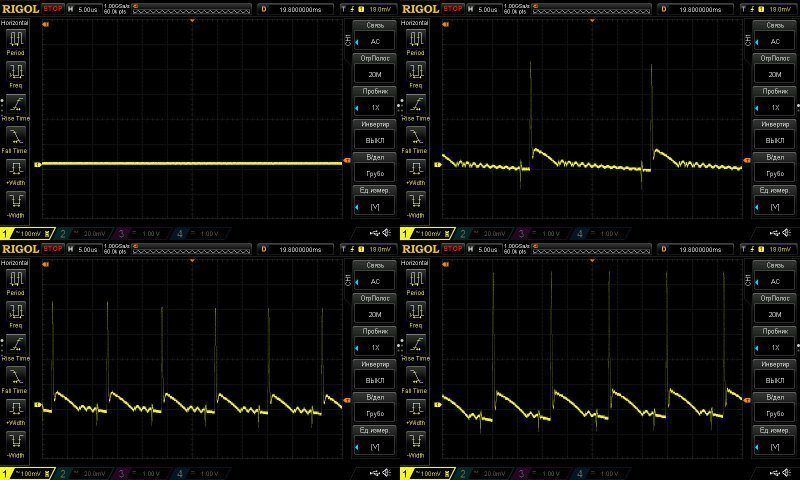Open Пробник 1X probe menu in flat-trace capture
Screen dimensions: 800x480
click(375, 102)
